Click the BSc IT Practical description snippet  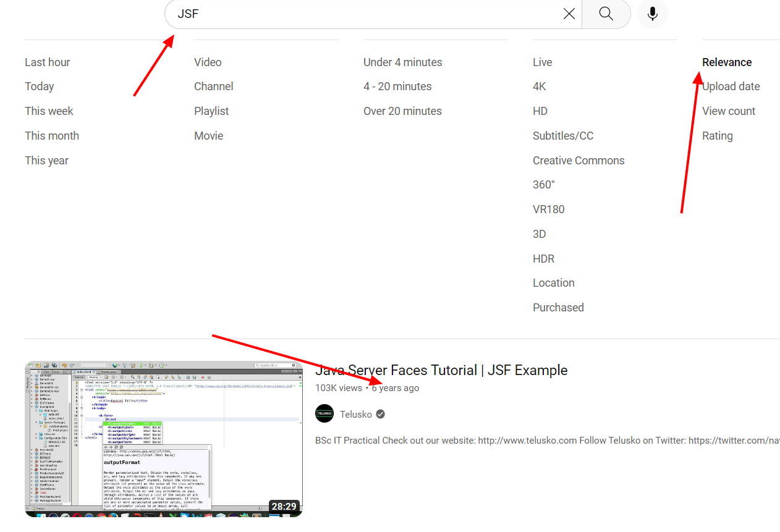[548, 441]
